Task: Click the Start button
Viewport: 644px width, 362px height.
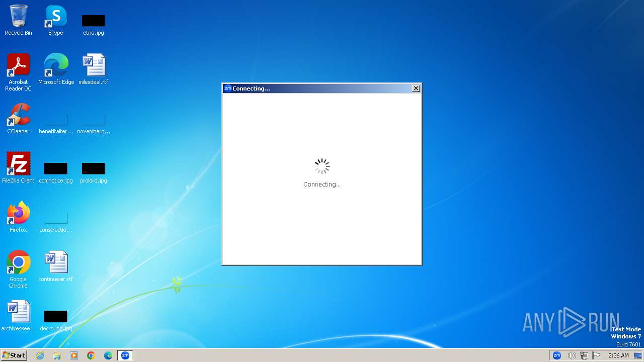Action: click(x=14, y=355)
